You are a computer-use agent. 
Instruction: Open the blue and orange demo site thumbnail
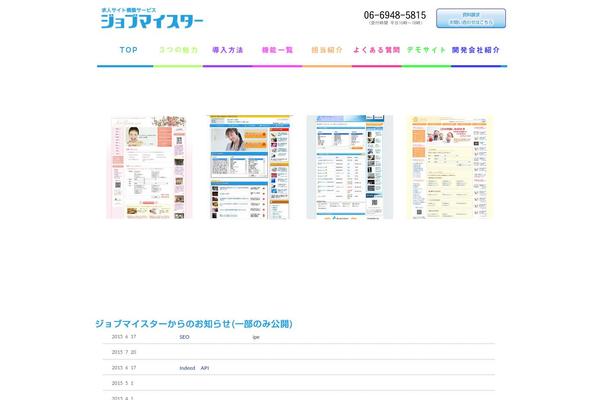pos(249,167)
